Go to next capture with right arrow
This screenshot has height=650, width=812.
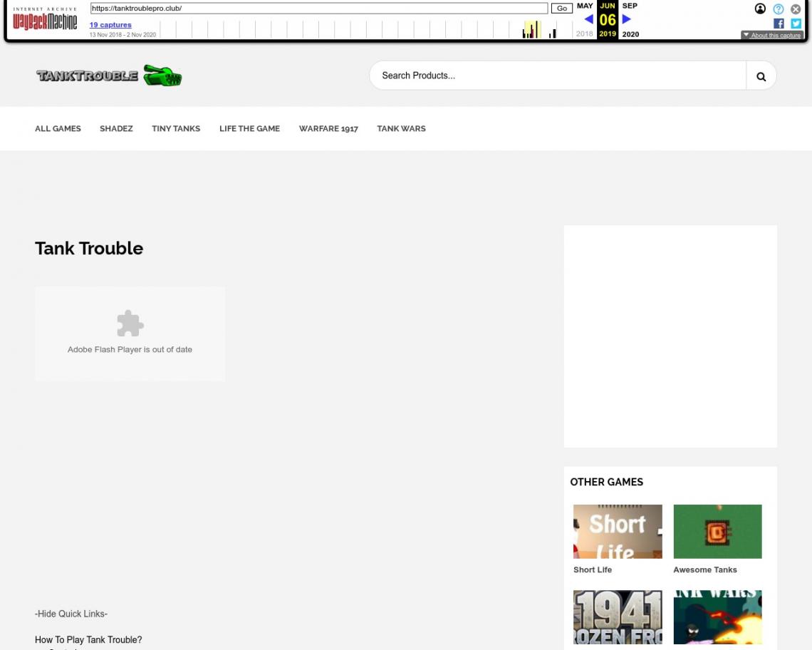[x=627, y=19]
